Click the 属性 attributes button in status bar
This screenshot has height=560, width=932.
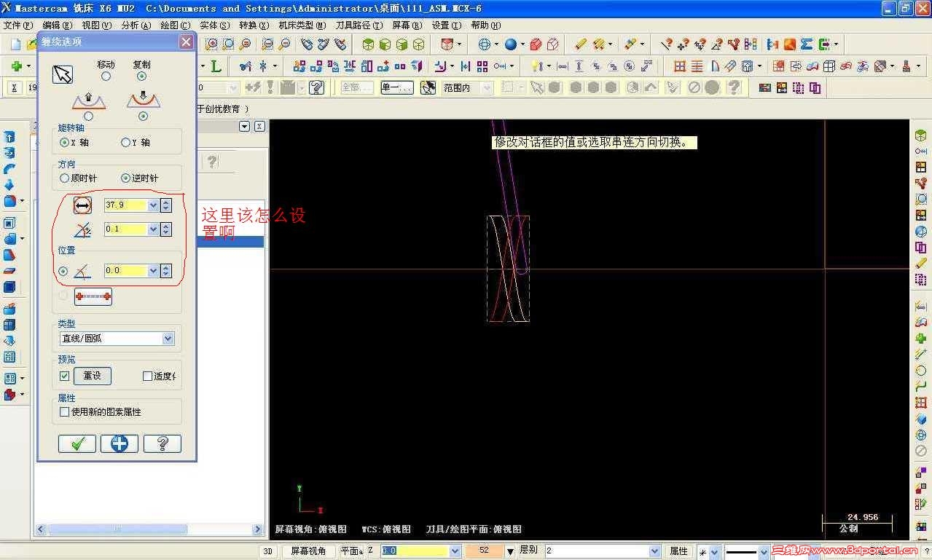[678, 551]
